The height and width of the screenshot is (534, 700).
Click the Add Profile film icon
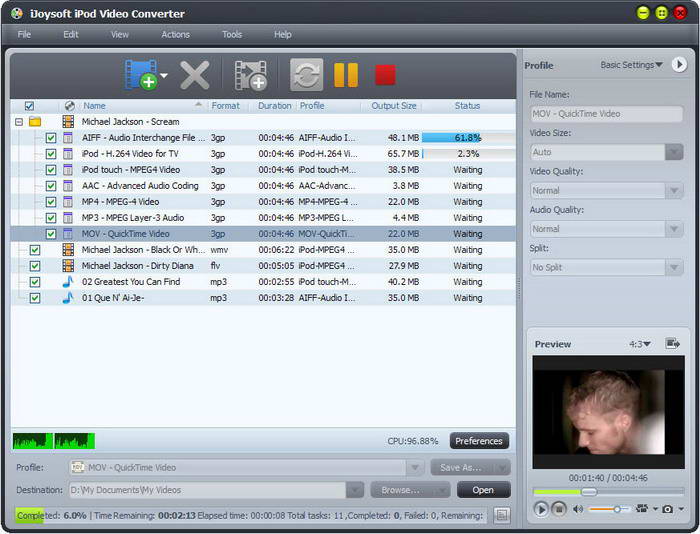click(250, 75)
